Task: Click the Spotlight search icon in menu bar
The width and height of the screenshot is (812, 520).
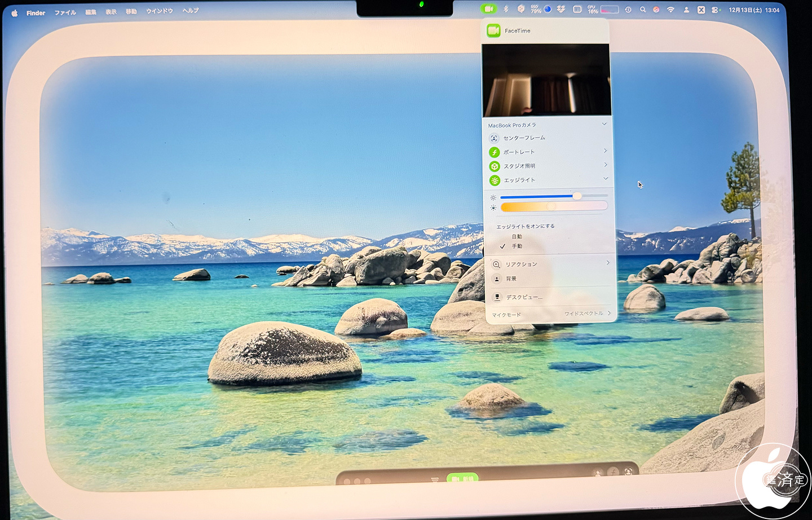Action: click(643, 10)
